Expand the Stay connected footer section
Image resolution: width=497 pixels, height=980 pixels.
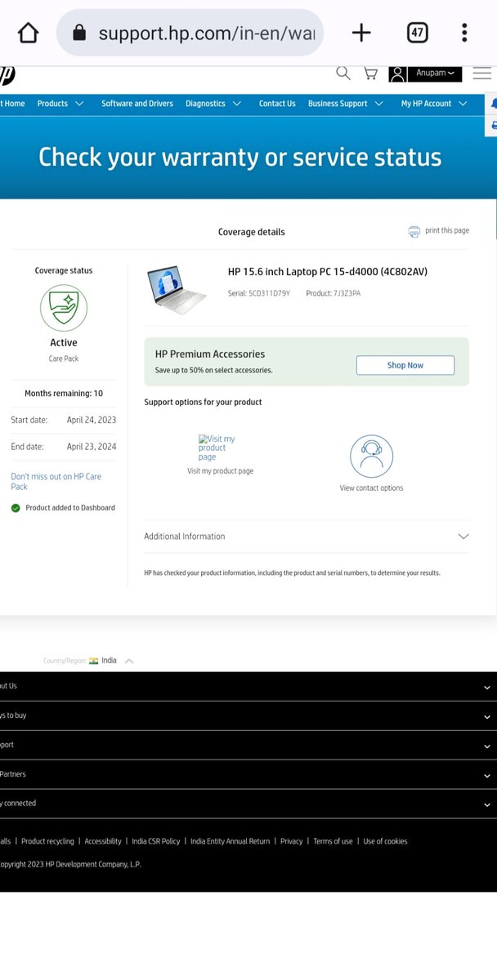tap(248, 804)
